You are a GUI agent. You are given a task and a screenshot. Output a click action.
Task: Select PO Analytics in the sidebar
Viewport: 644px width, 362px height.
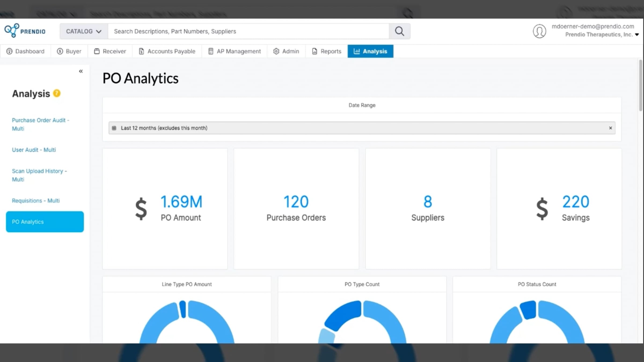click(45, 222)
